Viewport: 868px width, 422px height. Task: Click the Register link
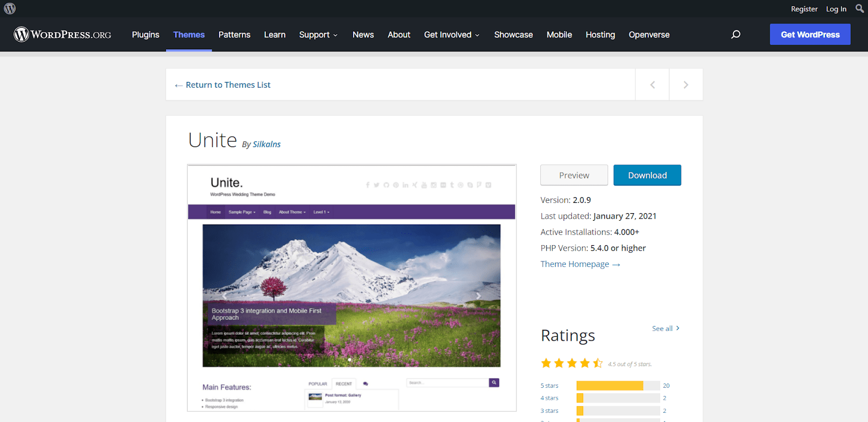[x=804, y=9]
